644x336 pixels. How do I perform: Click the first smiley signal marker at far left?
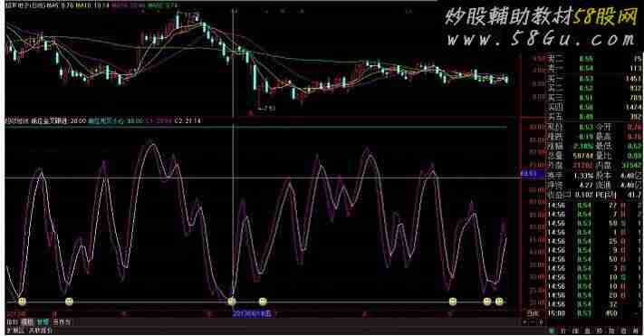(22, 302)
